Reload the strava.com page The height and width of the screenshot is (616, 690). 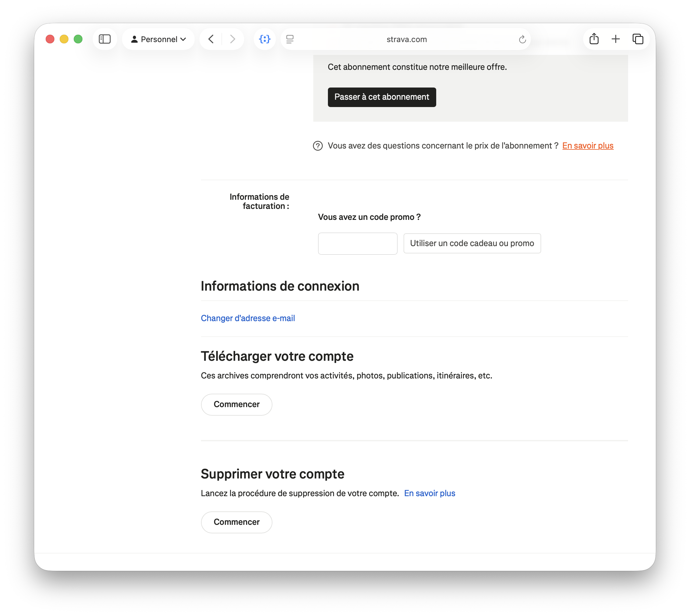coord(523,39)
